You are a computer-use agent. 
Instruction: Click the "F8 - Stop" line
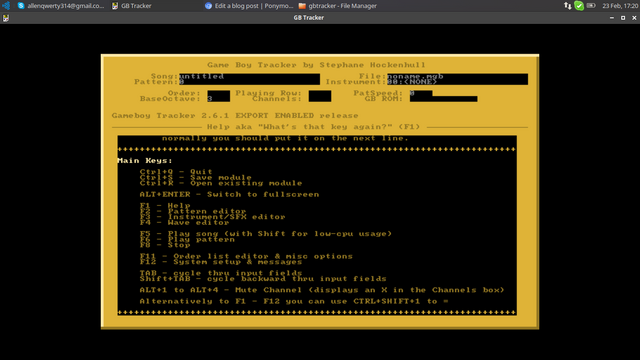pos(165,245)
